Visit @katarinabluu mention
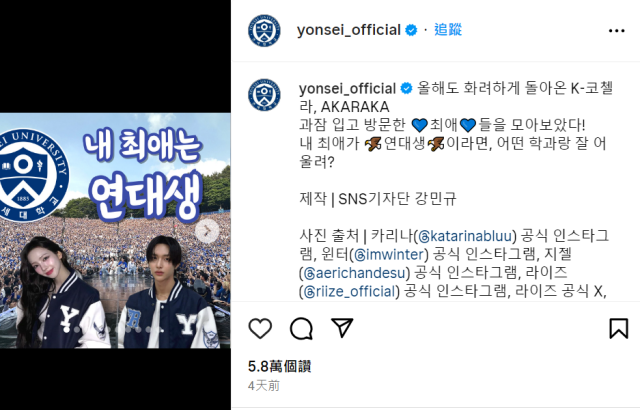Viewport: 640px width, 410px height. [466, 236]
